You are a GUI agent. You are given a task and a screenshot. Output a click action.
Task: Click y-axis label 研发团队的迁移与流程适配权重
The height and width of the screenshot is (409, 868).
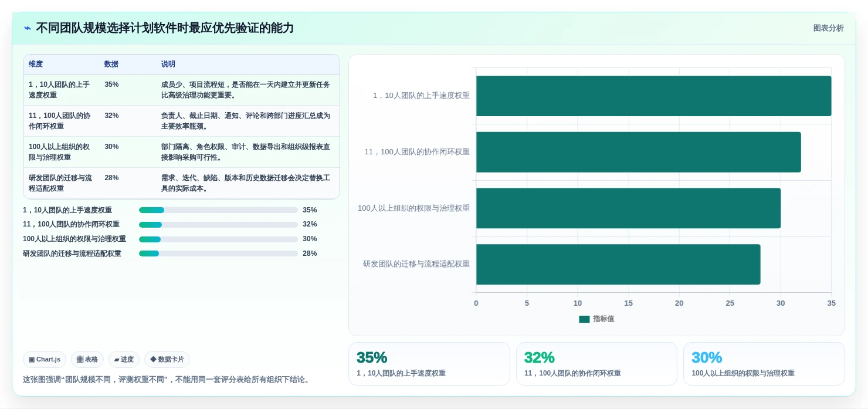[416, 264]
